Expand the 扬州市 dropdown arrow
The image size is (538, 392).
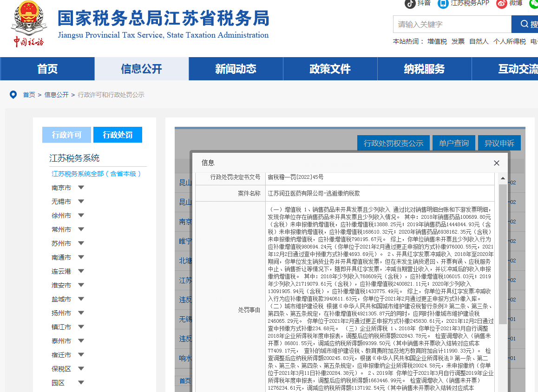81,313
